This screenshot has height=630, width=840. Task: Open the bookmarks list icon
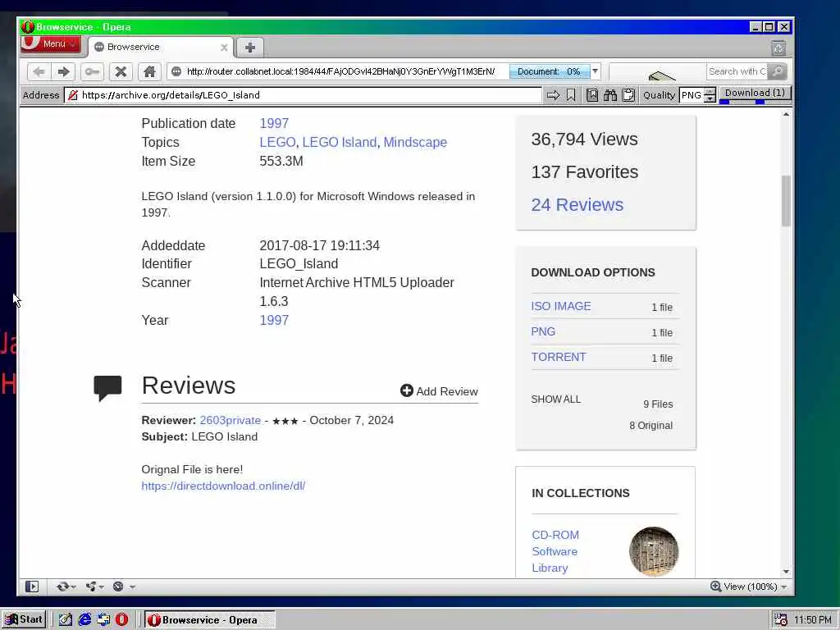tap(592, 95)
